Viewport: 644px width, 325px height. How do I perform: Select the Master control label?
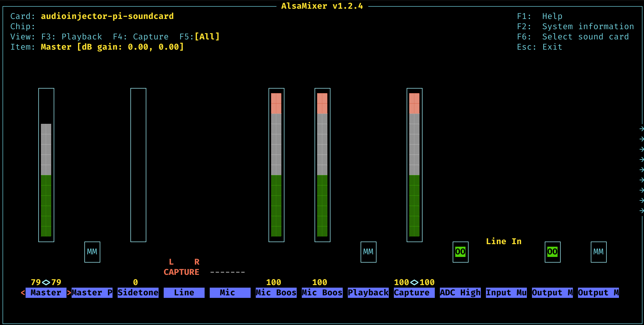tap(46, 292)
